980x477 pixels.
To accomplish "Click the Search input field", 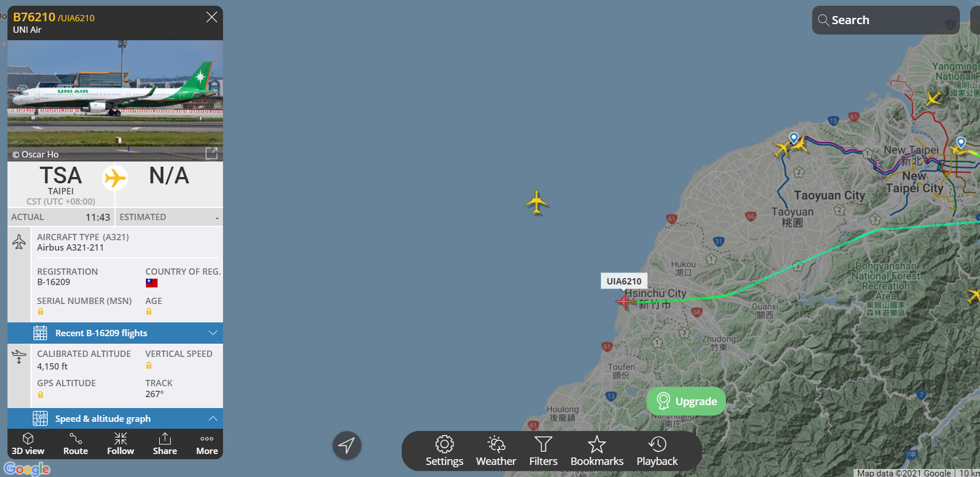I will [886, 20].
